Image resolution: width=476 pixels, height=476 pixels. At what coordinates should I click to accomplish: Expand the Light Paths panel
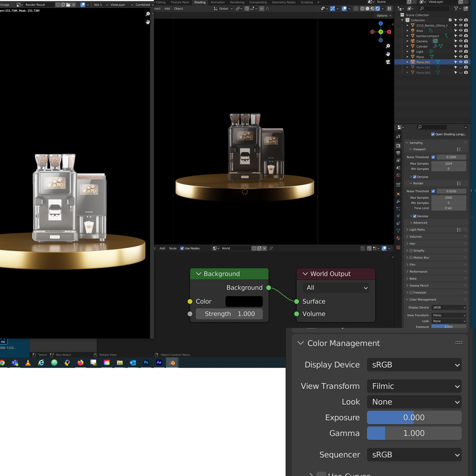[417, 229]
